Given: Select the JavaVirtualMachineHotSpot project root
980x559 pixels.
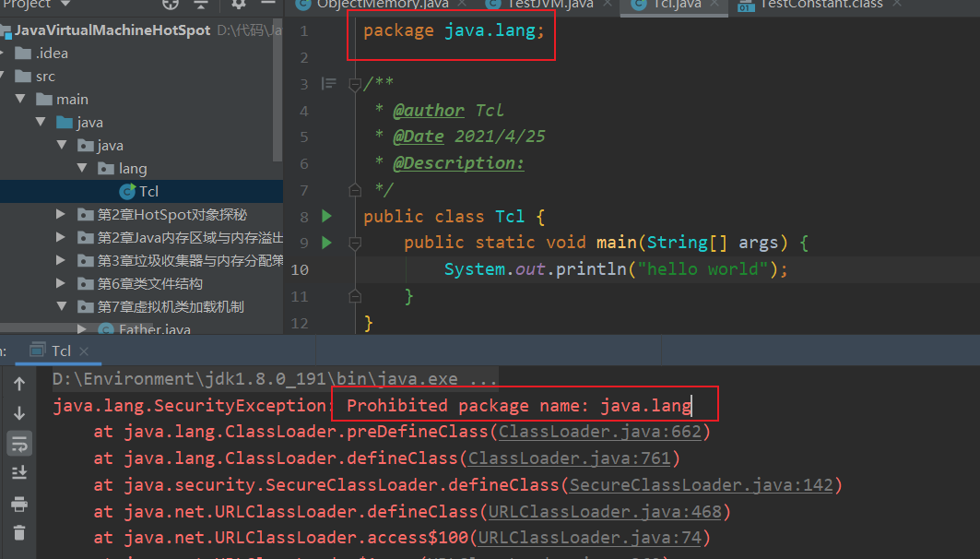Looking at the screenshot, I should pyautogui.click(x=112, y=30).
